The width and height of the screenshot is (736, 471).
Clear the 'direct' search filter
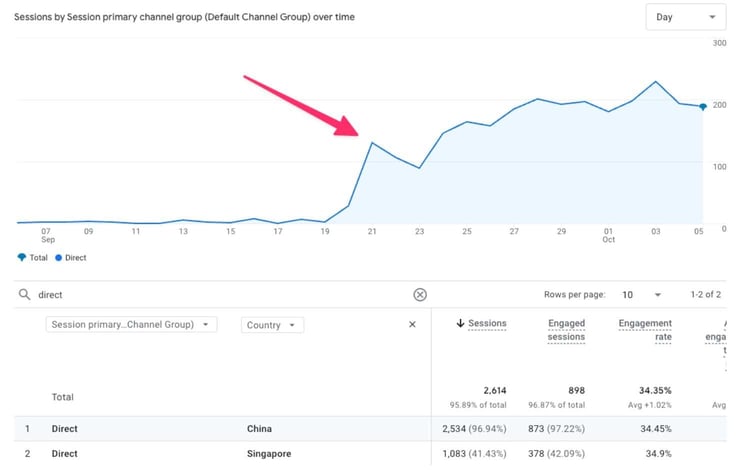(x=420, y=295)
